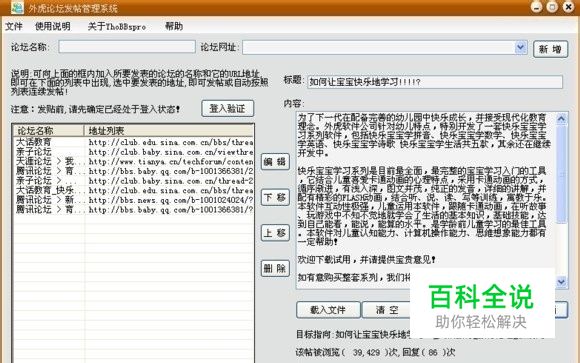Click the content scrollbar up arrow
Image resolution: width=580 pixels, height=363 pixels.
[x=561, y=118]
